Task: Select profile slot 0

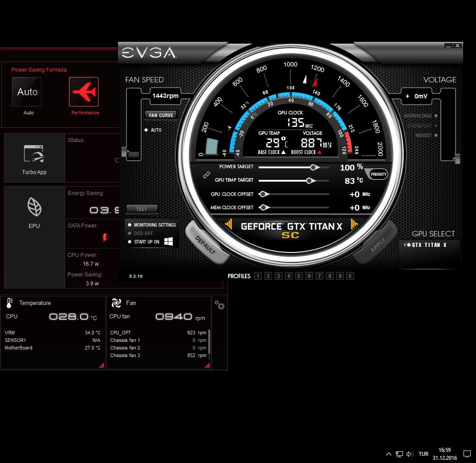Action: (x=350, y=276)
